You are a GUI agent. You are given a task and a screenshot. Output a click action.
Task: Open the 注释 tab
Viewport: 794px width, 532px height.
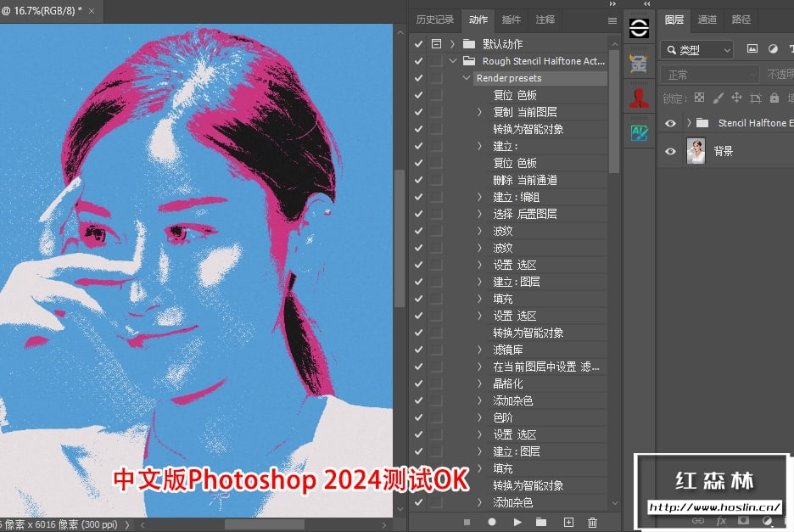[545, 20]
